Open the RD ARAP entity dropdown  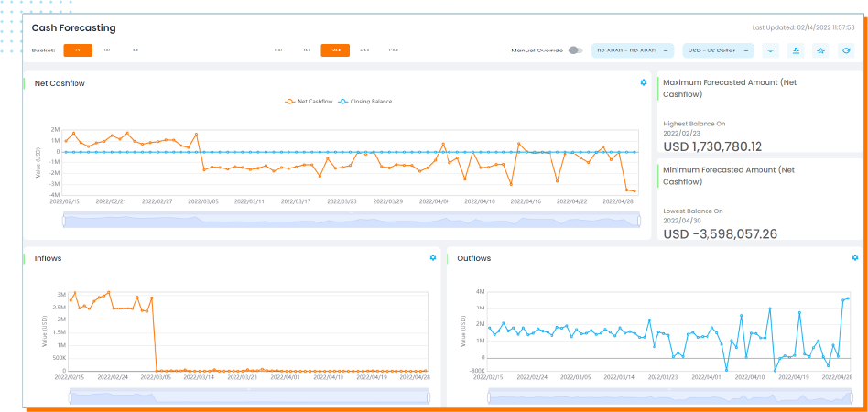[633, 50]
